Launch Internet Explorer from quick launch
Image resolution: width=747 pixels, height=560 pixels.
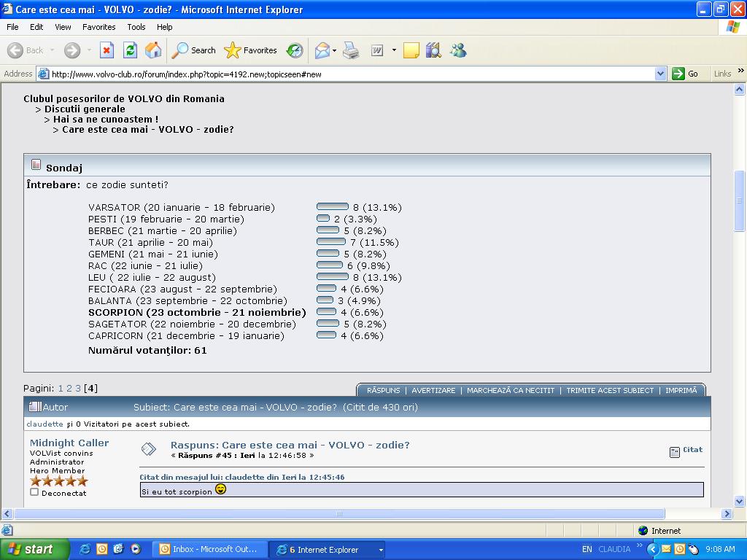(x=85, y=549)
